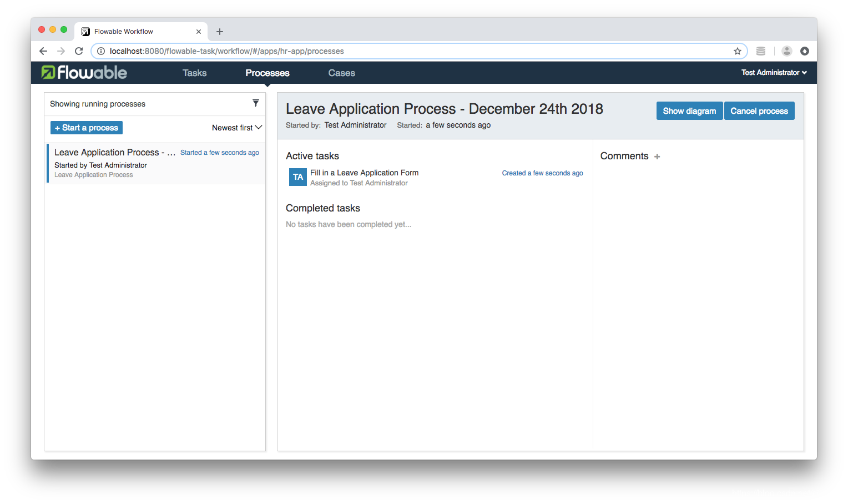Open the Newest first sort dropdown
The height and width of the screenshot is (504, 848).
point(237,128)
